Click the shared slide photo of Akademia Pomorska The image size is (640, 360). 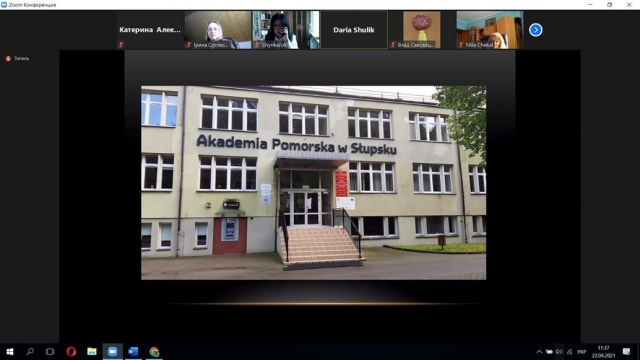click(313, 182)
